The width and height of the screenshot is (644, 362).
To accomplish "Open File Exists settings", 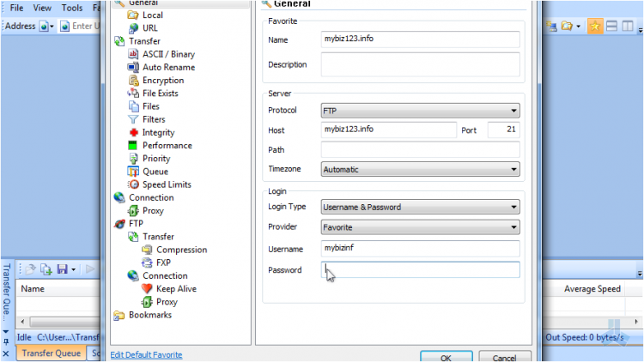I will (161, 94).
